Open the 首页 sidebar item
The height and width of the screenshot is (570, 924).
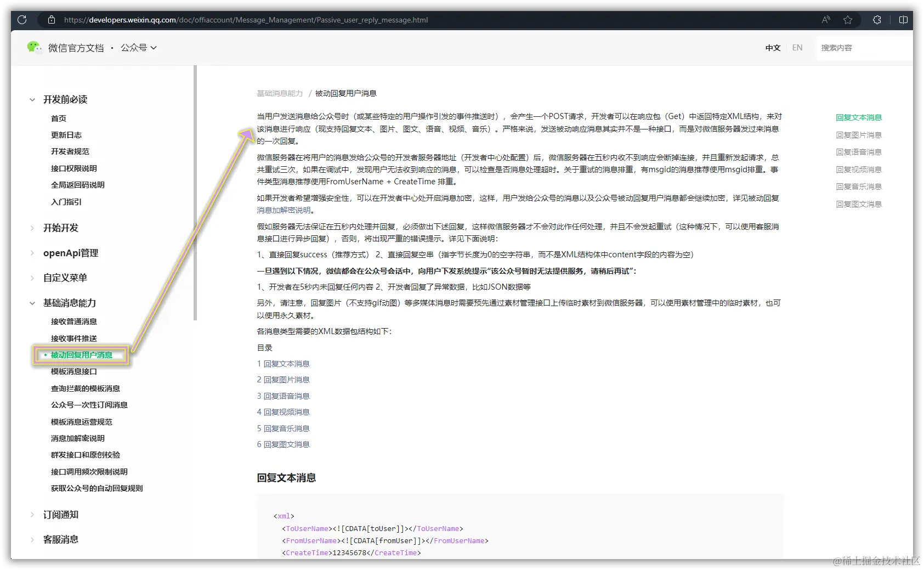coord(59,118)
